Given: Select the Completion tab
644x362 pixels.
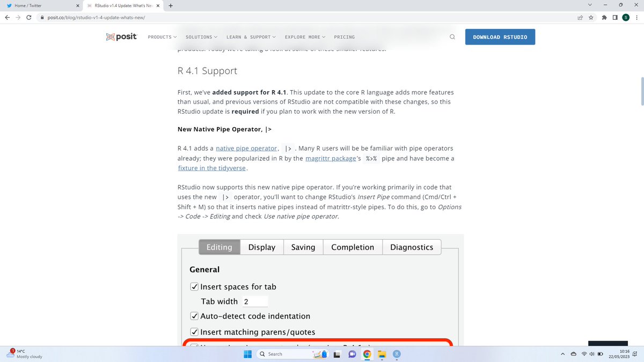Looking at the screenshot, I should (353, 247).
